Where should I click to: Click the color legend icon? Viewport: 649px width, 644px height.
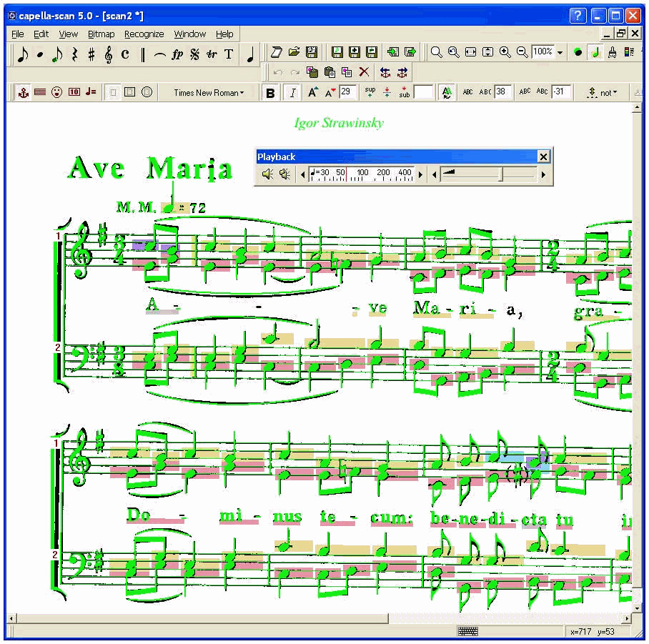coord(630,52)
